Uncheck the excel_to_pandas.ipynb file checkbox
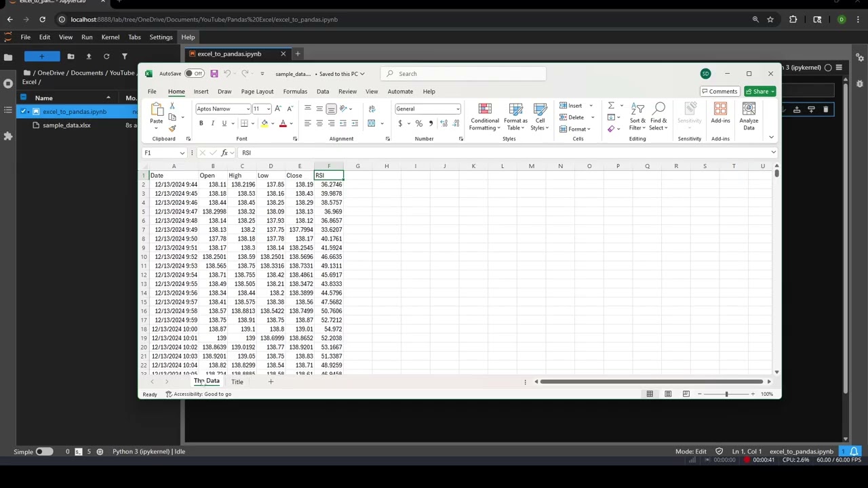This screenshot has height=488, width=868. [x=24, y=111]
